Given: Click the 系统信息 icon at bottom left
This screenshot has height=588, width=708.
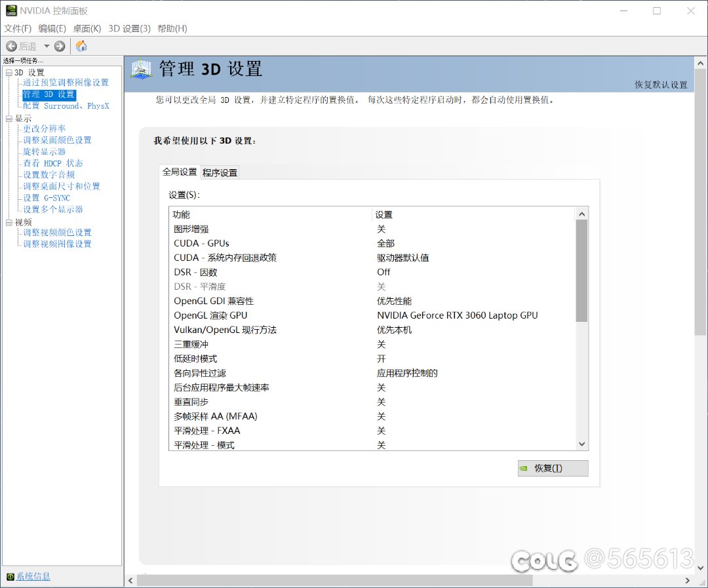Looking at the screenshot, I should click(x=10, y=577).
